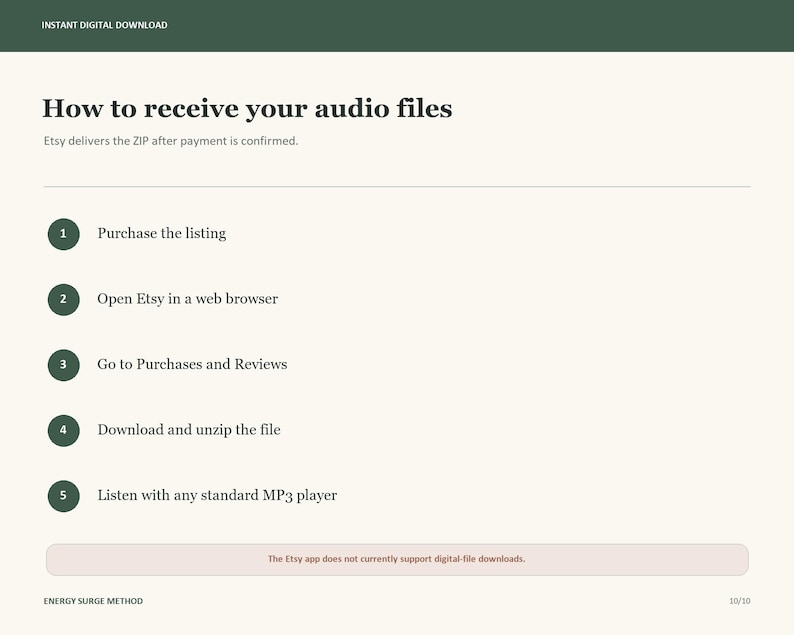The height and width of the screenshot is (635, 794).
Task: Click 'Download and unzip the file'
Action: tap(189, 429)
